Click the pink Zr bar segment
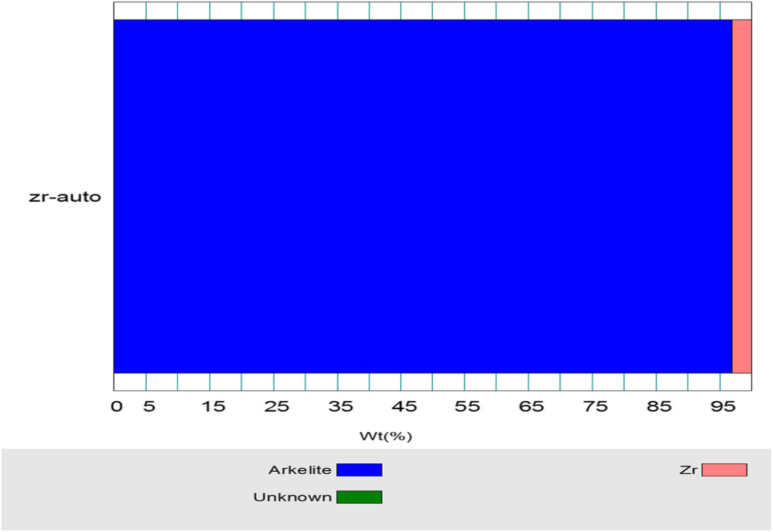 point(742,196)
